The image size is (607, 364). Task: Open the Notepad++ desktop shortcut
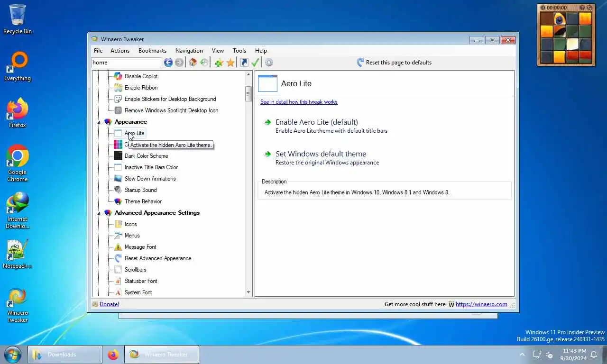coord(18,254)
